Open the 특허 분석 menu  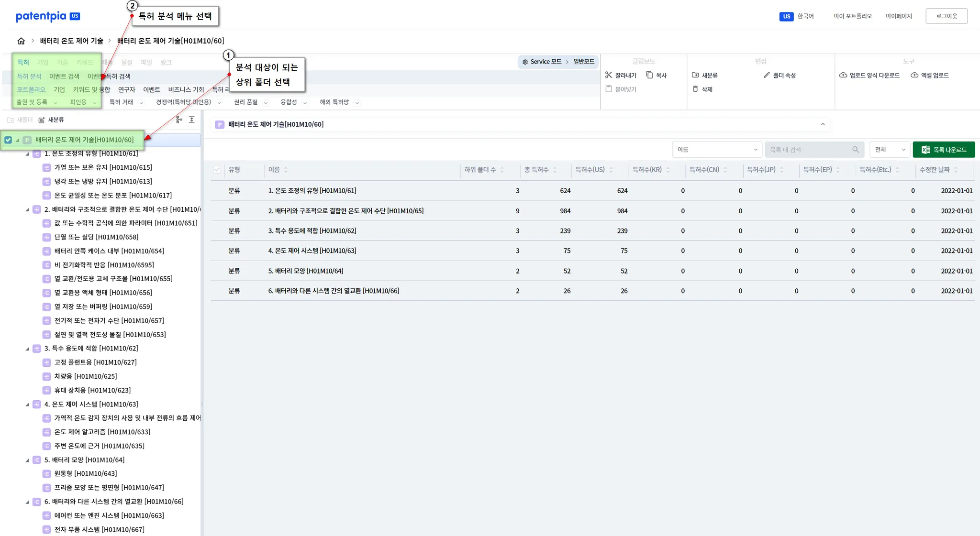coord(29,77)
